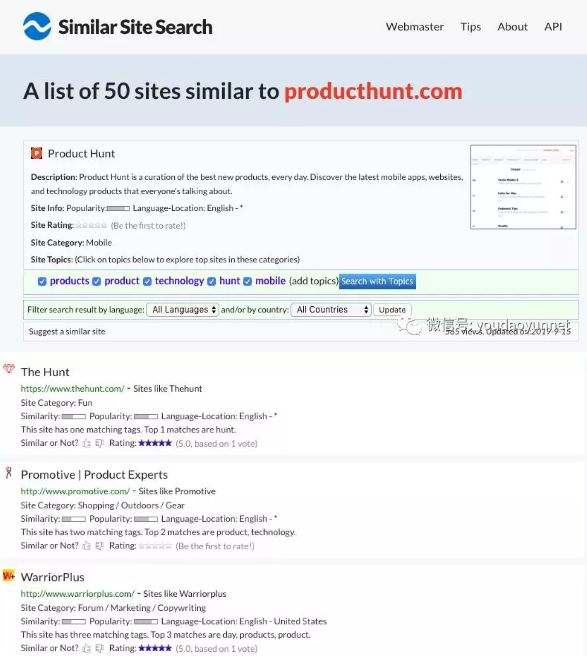Open the All Languages dropdown

point(182,310)
